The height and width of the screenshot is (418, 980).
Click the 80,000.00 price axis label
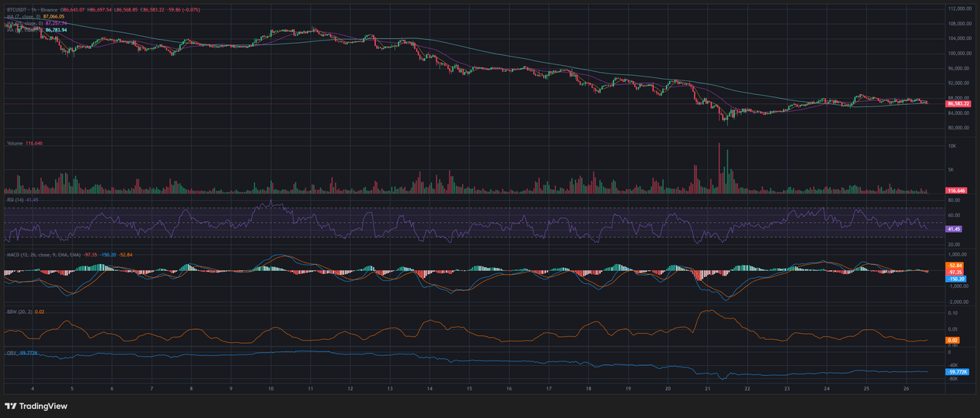[x=960, y=128]
